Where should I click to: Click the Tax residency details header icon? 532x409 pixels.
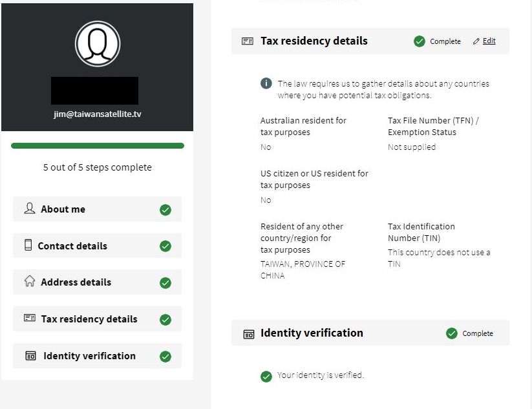[x=248, y=41]
